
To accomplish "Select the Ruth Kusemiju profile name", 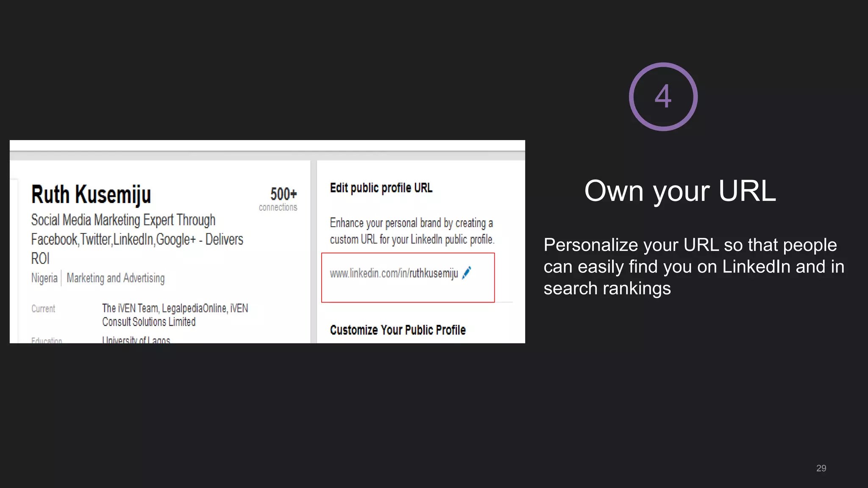I will click(91, 195).
